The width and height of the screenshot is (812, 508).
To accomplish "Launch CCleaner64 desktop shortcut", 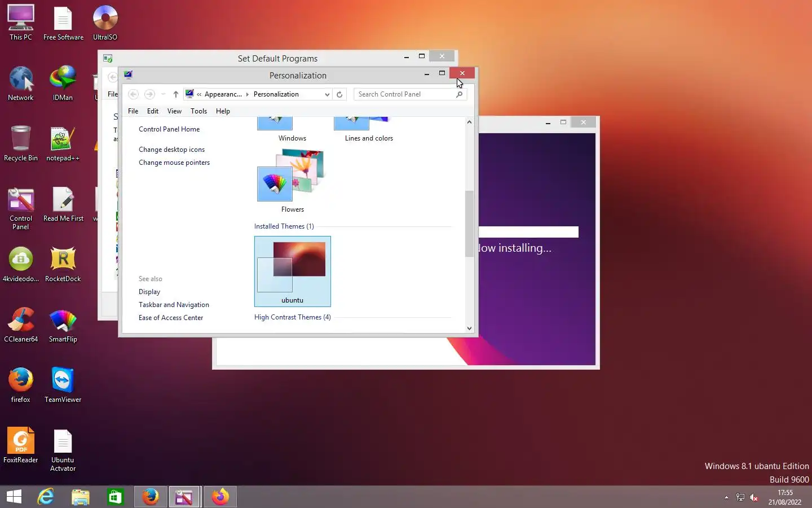I will pos(21,325).
